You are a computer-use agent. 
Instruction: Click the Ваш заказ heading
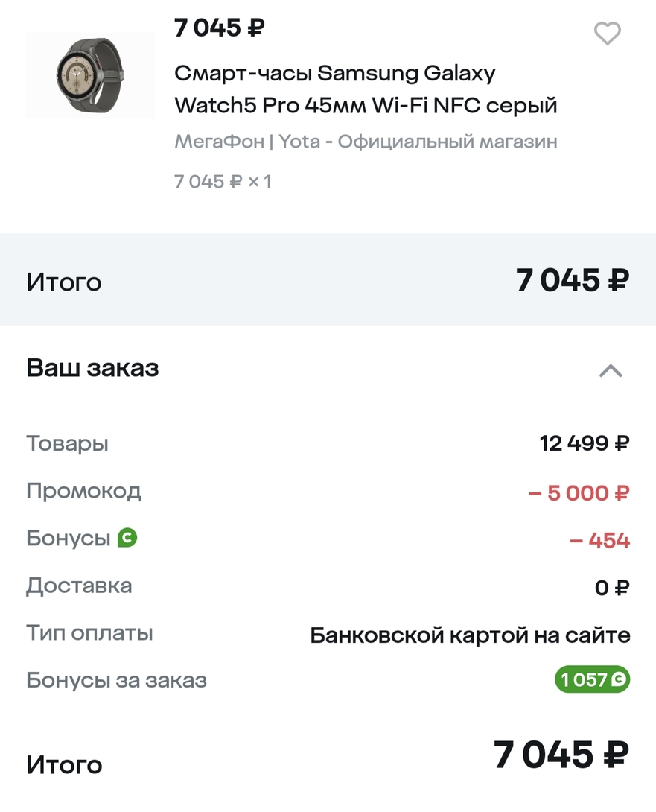(93, 368)
